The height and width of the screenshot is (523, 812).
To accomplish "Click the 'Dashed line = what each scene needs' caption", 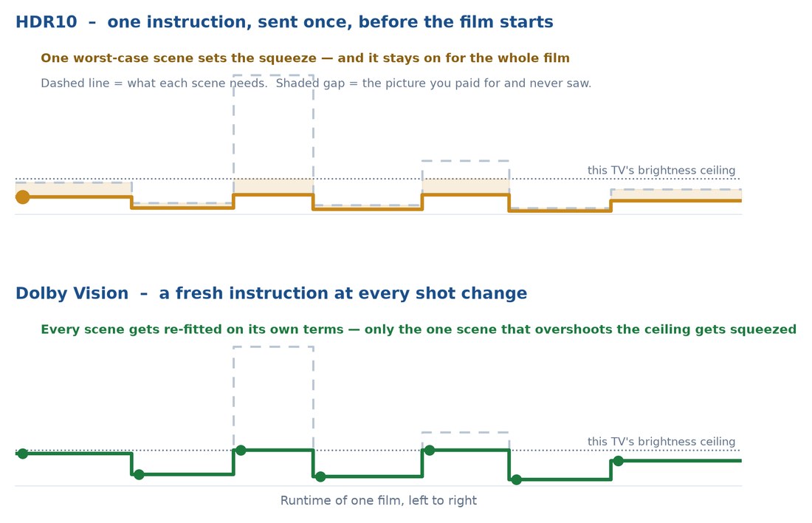I will pyautogui.click(x=316, y=83).
